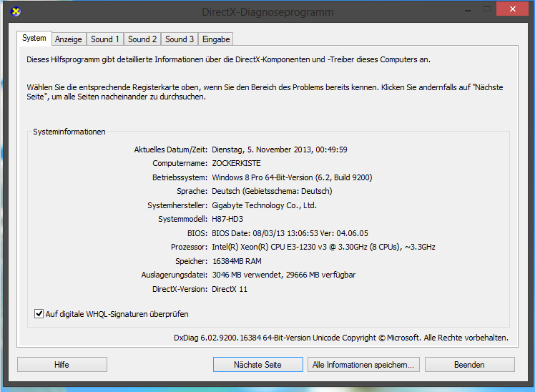This screenshot has width=535, height=392.
Task: Click the Sprache label
Action: [x=192, y=191]
